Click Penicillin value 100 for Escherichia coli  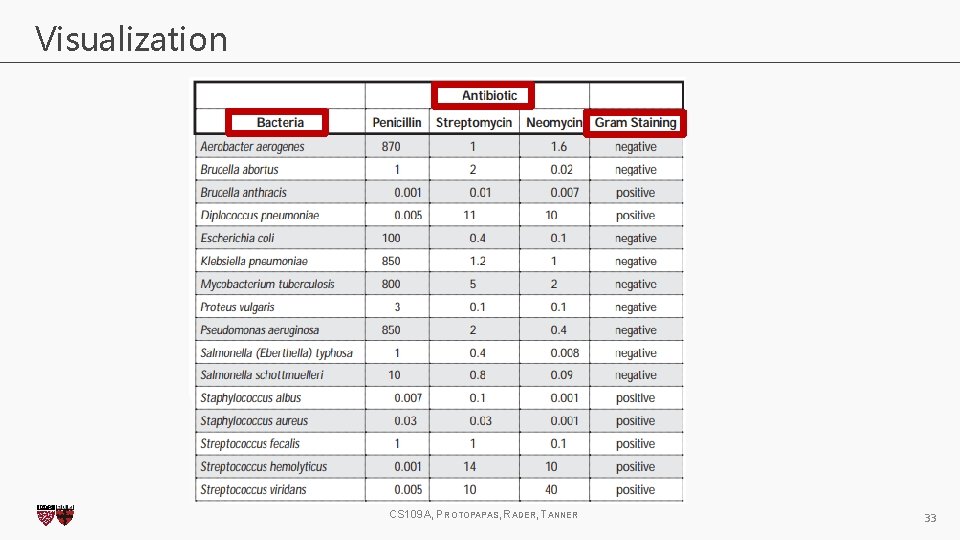click(391, 238)
